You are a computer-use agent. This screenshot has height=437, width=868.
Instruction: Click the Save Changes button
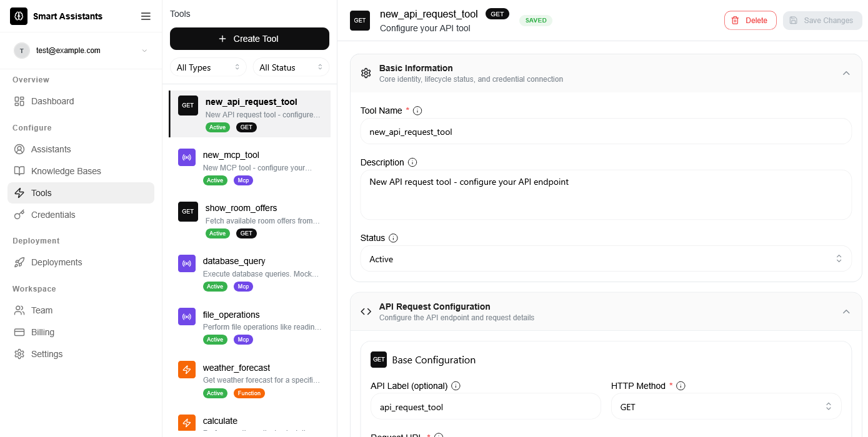pos(822,21)
